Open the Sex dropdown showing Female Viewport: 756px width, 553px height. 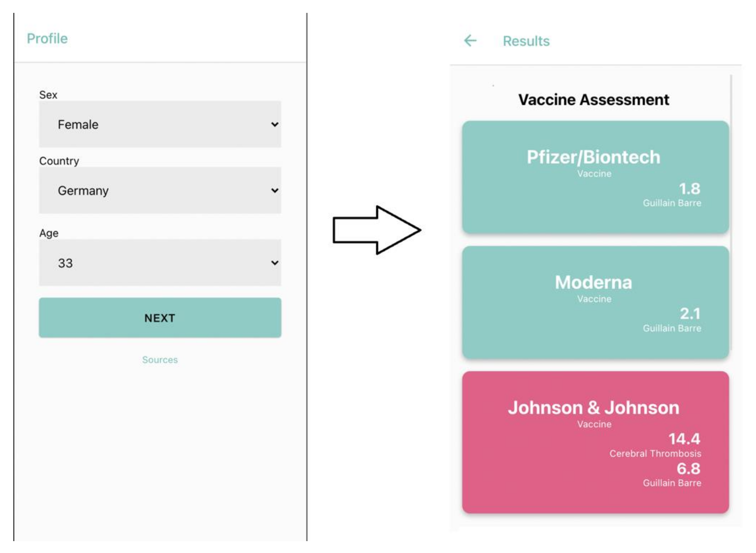pyautogui.click(x=160, y=124)
